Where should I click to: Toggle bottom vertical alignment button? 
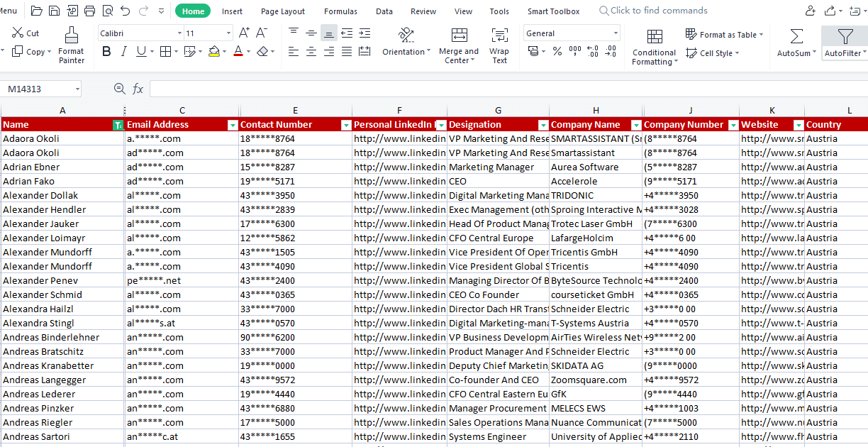(x=329, y=33)
